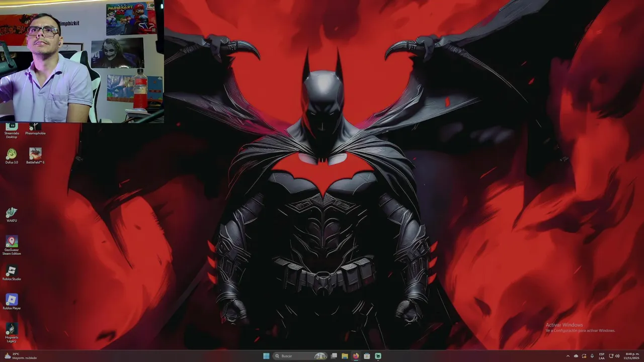Click the OneDrive cloud tray icon
Viewport: 644px width, 362px height.
click(x=576, y=356)
